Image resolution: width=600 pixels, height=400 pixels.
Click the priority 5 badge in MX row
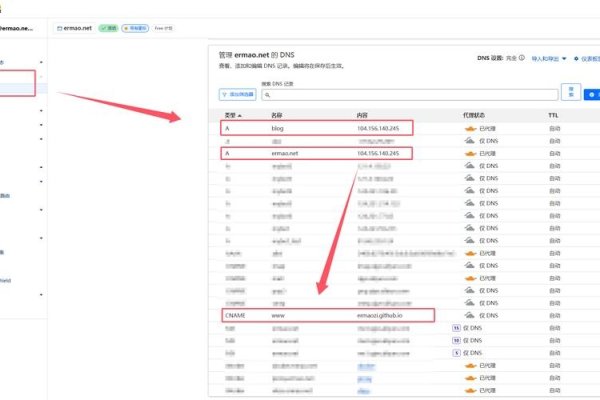pyautogui.click(x=456, y=353)
